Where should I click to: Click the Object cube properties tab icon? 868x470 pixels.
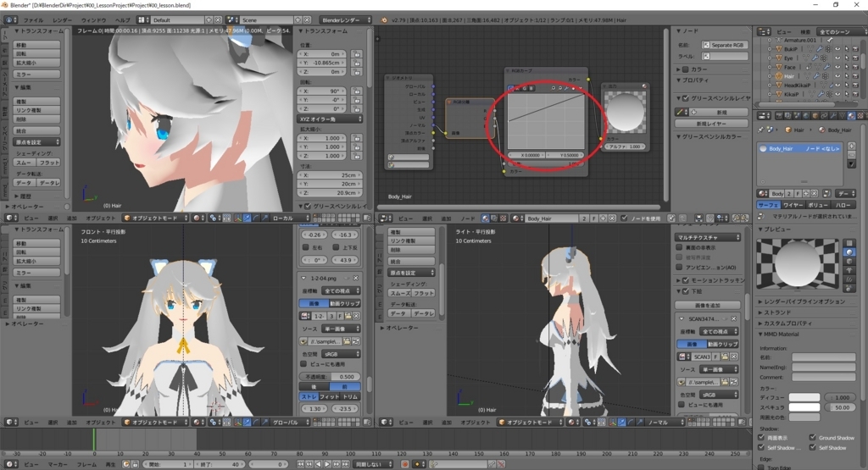[x=815, y=115]
